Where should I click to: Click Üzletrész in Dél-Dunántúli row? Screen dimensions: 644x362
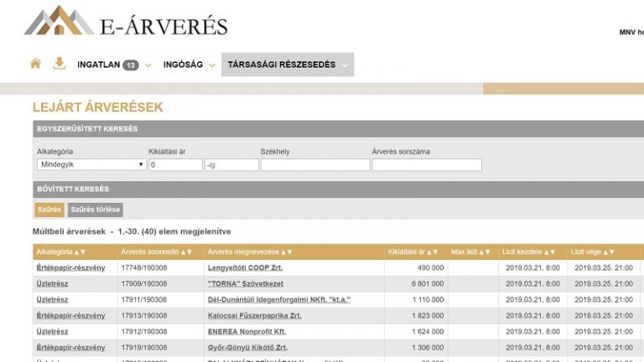(x=52, y=300)
